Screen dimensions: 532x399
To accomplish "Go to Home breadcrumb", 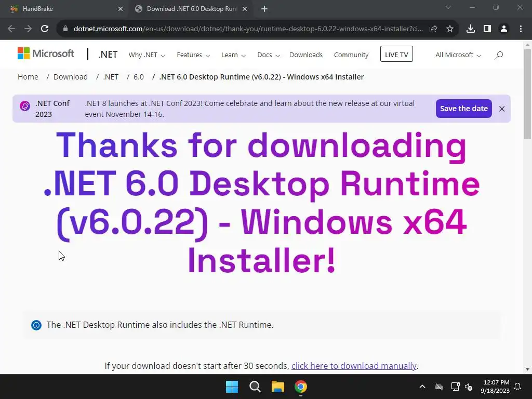I will pos(28,77).
